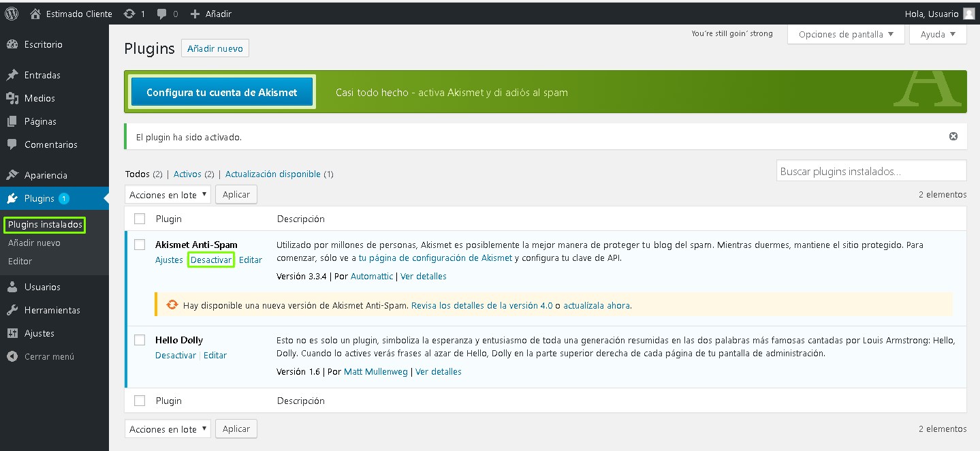Click Editar link under Hello Dolly

[215, 355]
